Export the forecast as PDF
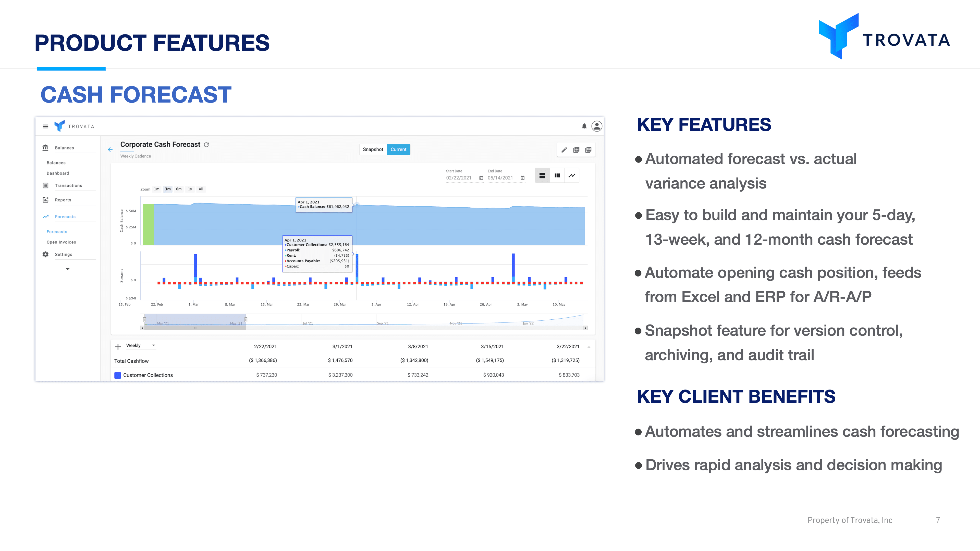 [588, 150]
